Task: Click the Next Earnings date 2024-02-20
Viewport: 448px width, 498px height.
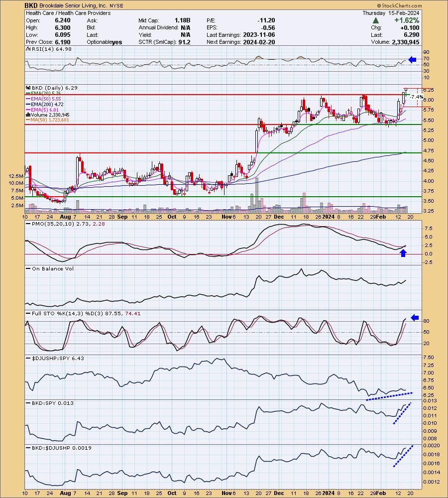Action: (x=259, y=42)
